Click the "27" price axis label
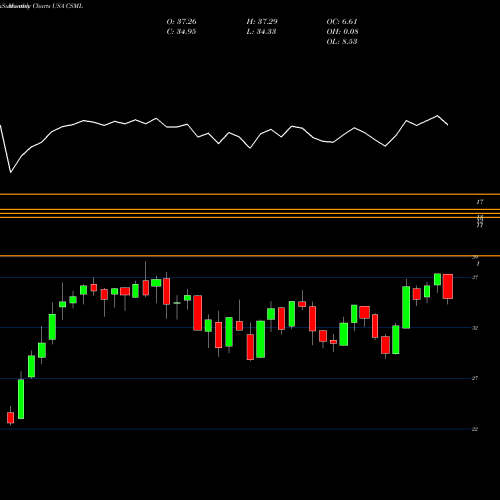Viewport: 500px width, 500px height. tap(475, 378)
